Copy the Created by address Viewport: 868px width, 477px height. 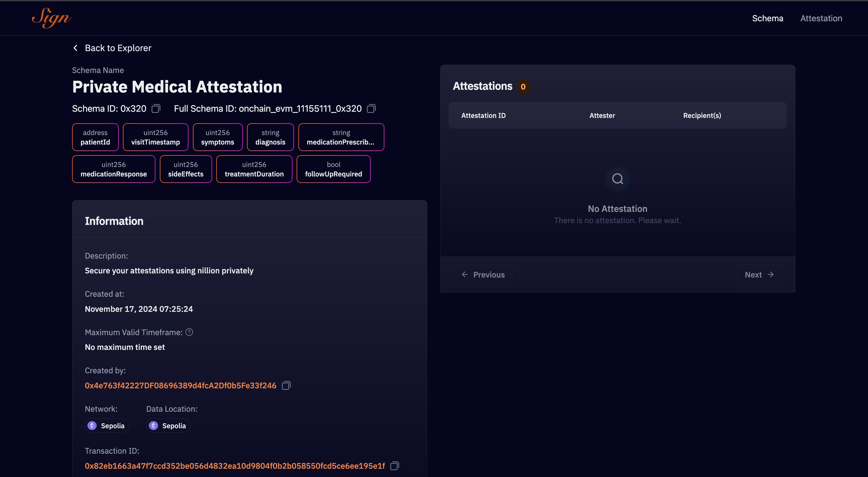click(286, 385)
